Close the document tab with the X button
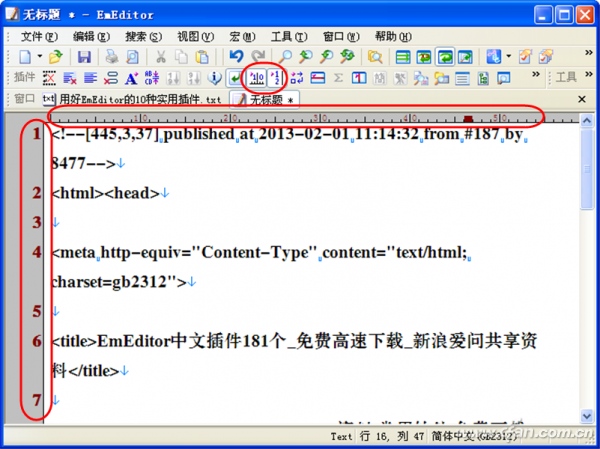600x449 pixels. [582, 100]
